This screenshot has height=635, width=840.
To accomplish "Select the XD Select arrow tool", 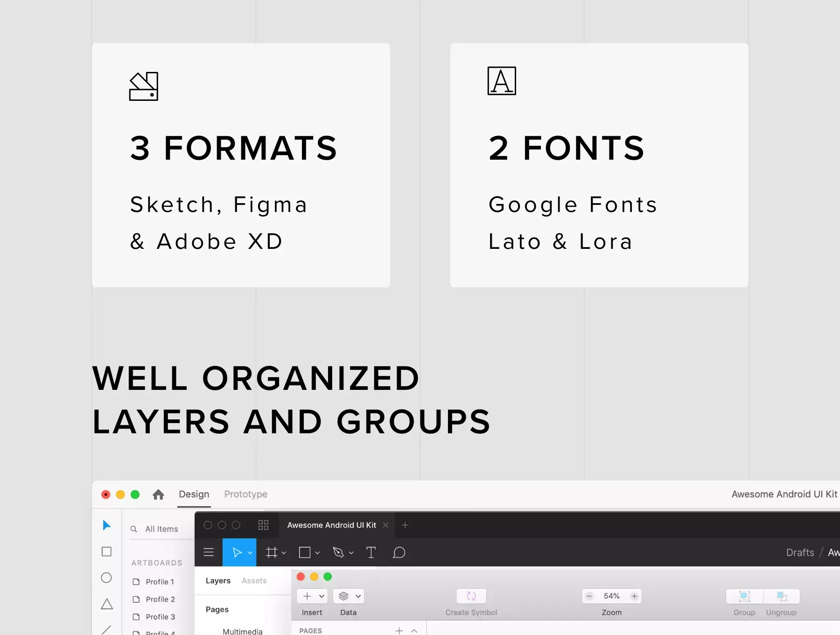I will pos(106,525).
